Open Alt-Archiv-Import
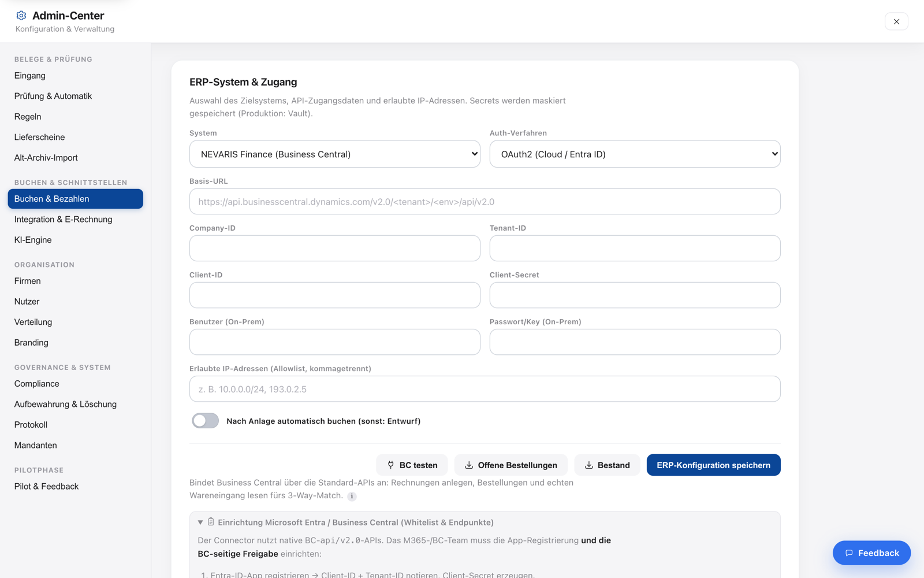Screen dimensions: 924x578 pos(75,158)
